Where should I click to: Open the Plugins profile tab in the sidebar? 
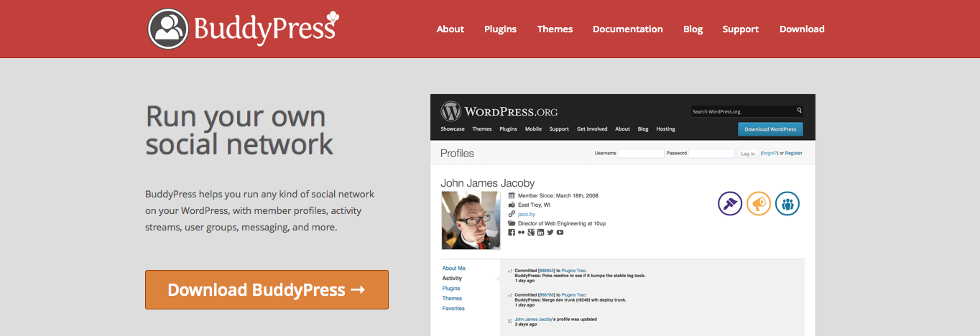451,288
